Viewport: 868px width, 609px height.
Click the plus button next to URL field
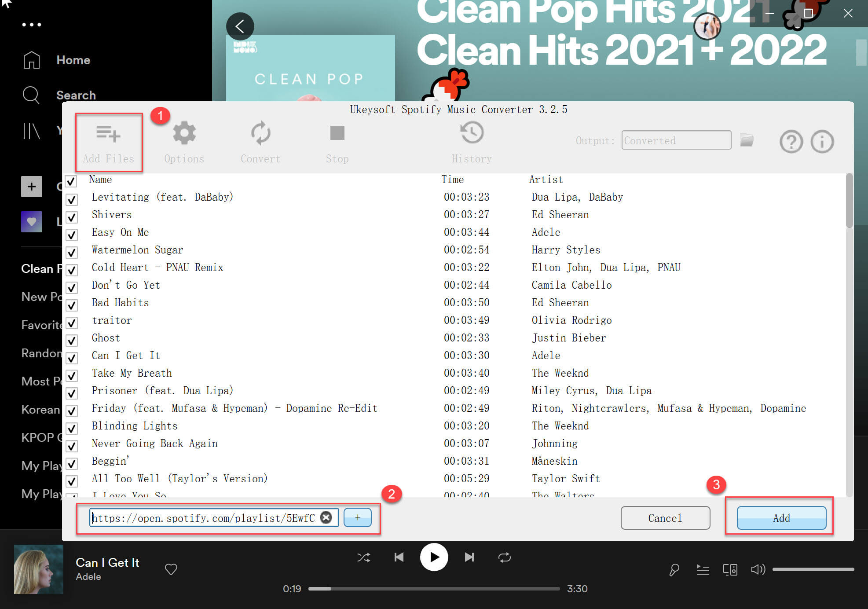click(x=357, y=517)
